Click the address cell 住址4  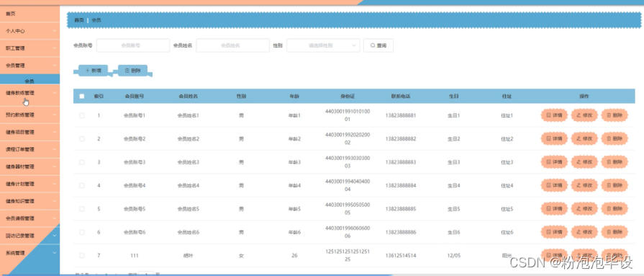pos(507,185)
